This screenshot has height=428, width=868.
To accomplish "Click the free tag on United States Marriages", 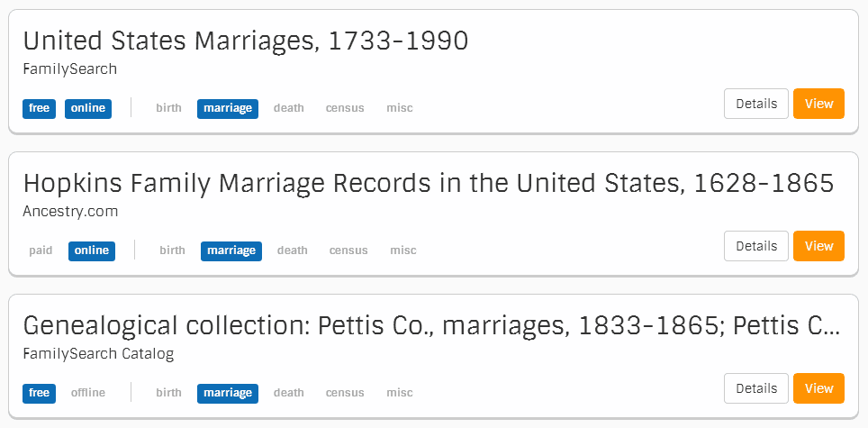I will [x=39, y=108].
